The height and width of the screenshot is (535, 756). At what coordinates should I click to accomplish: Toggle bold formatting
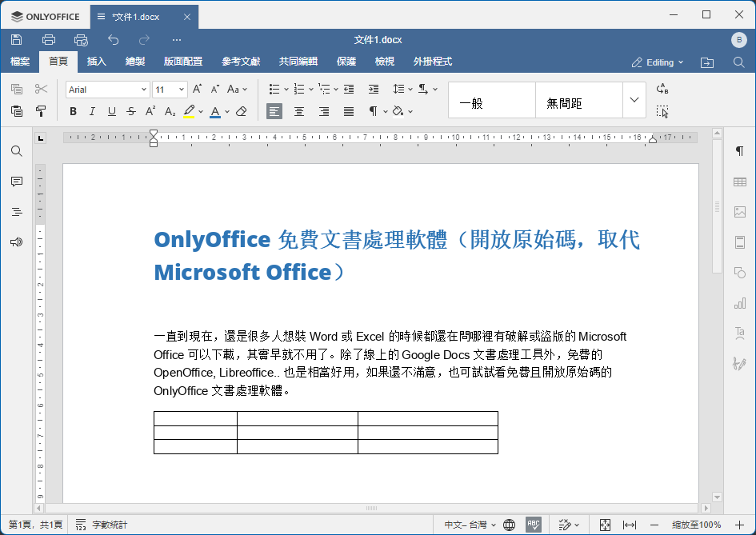pyautogui.click(x=74, y=111)
